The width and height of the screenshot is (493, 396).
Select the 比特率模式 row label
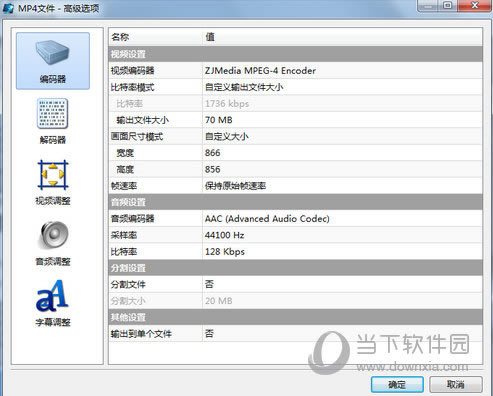click(132, 87)
